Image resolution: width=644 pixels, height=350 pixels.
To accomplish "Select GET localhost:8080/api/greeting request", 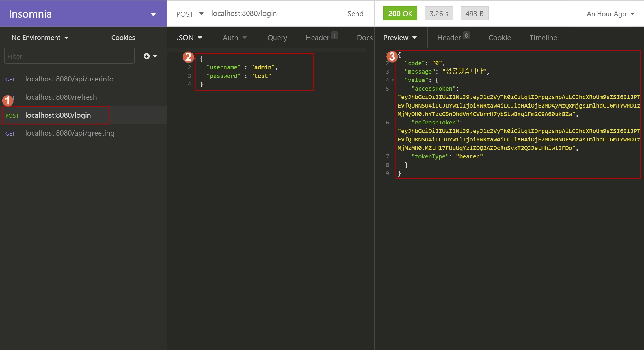I will click(83, 133).
